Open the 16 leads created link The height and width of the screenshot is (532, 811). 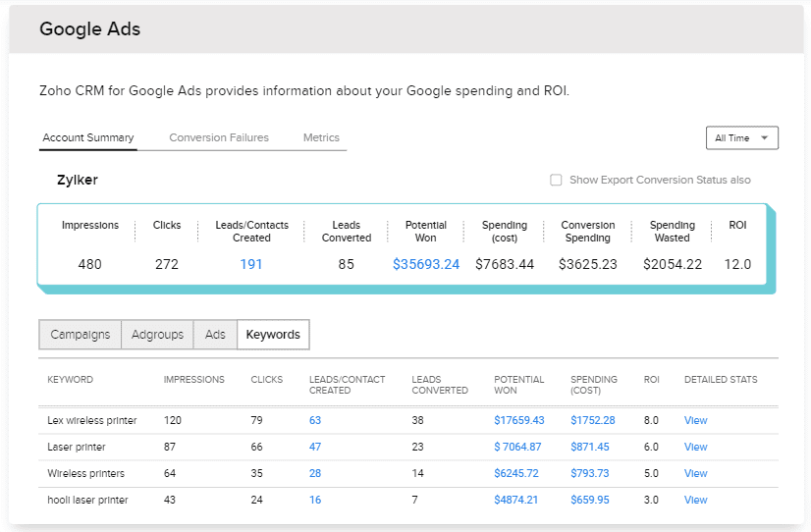tap(315, 500)
